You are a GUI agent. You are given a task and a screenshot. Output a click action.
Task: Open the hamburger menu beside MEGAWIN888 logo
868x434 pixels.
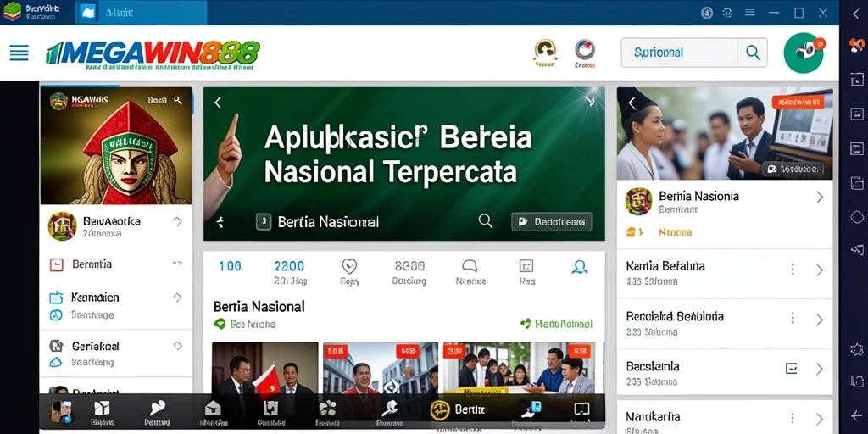pyautogui.click(x=19, y=53)
